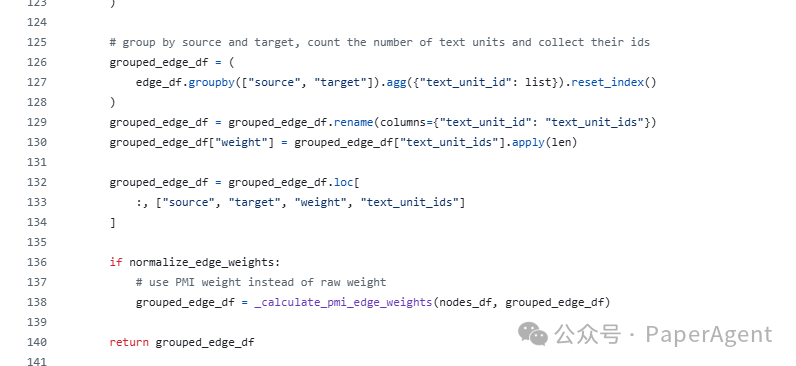The image size is (796, 366).
Task: Click line number 126
Action: (37, 62)
